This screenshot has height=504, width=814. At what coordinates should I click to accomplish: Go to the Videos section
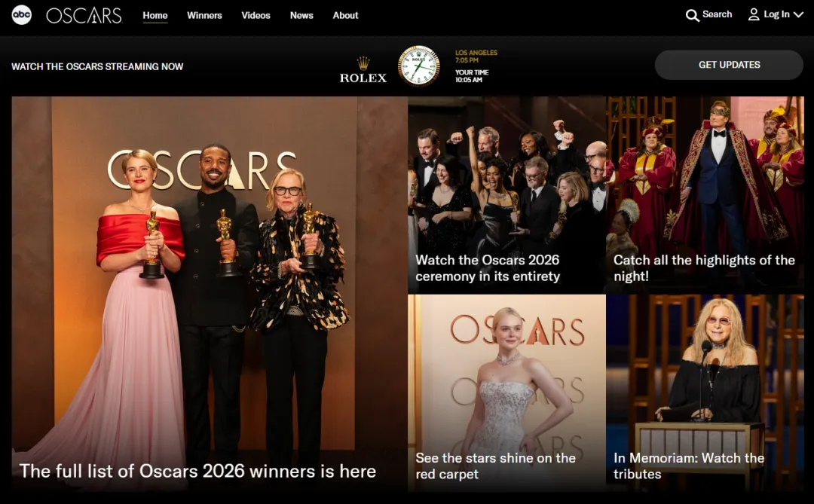point(256,16)
